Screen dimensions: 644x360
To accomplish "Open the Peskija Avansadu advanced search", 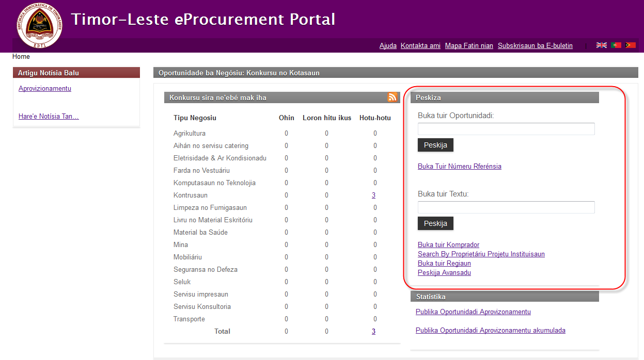I will [444, 272].
